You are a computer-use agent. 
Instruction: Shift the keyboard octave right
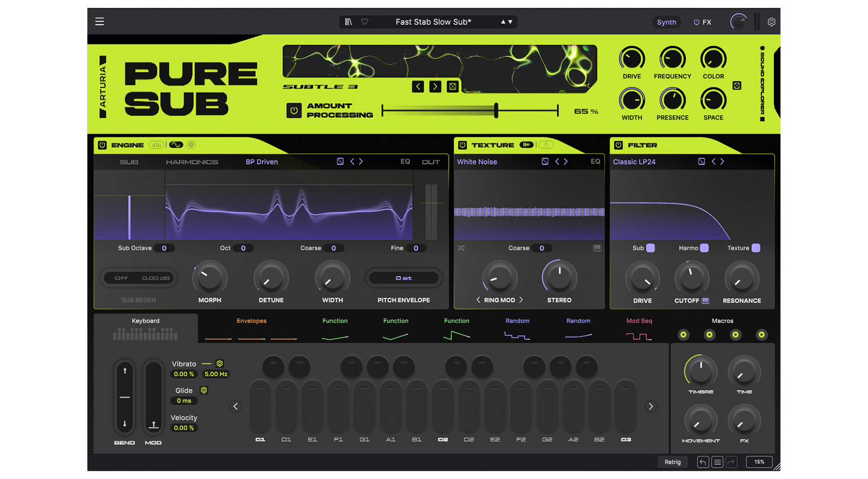click(650, 406)
